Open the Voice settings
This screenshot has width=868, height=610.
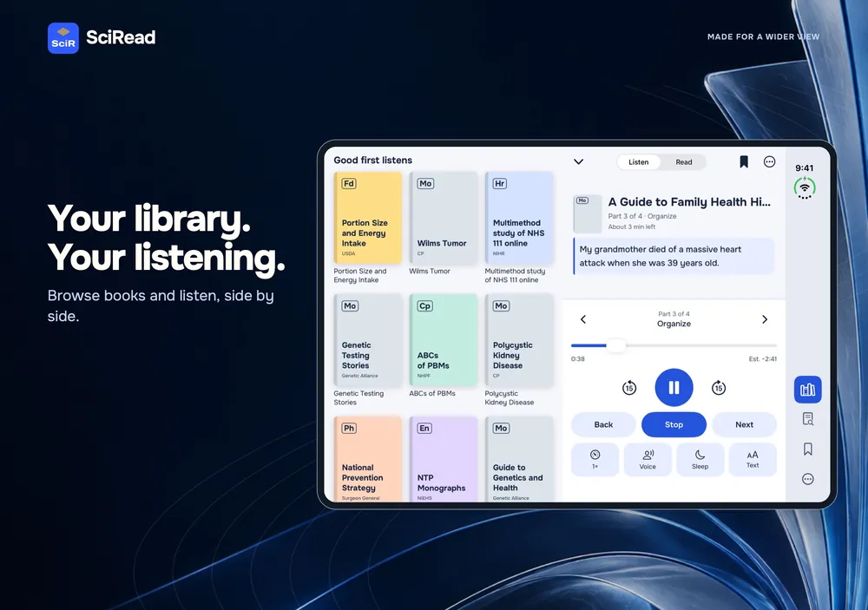pyautogui.click(x=648, y=459)
